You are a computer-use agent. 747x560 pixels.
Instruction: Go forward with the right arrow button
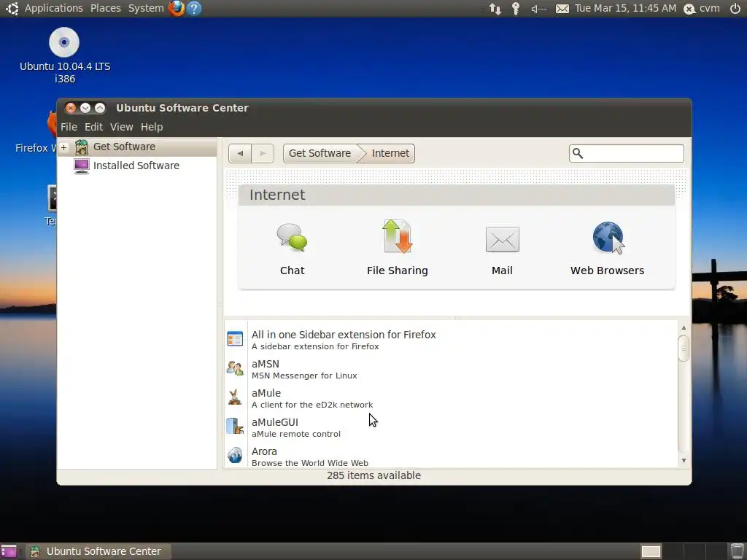tap(263, 153)
